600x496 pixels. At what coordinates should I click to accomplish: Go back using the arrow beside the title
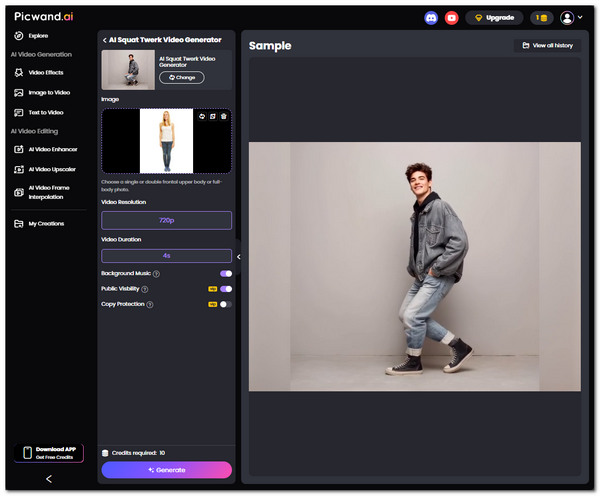tap(105, 40)
